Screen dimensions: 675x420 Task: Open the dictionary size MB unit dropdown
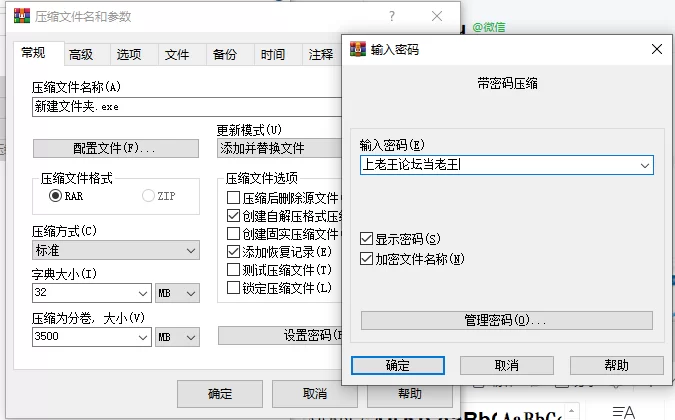pos(177,293)
